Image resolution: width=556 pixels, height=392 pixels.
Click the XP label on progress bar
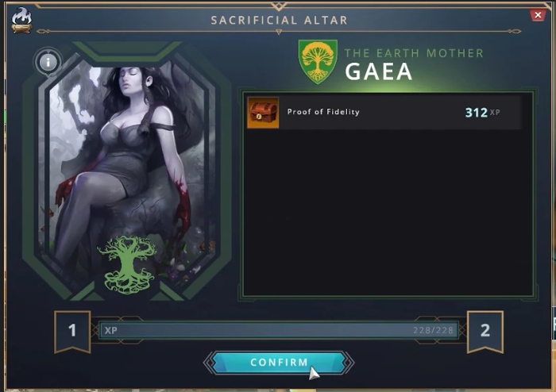(x=110, y=330)
